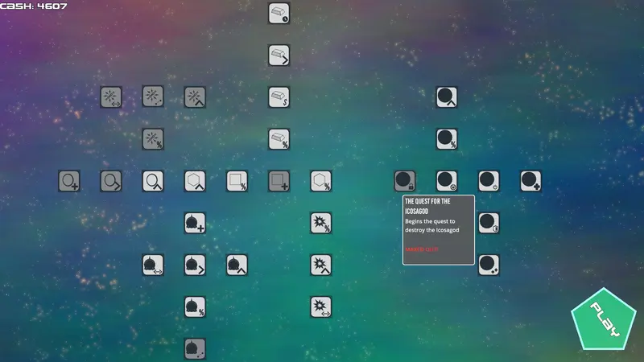Select the black ball with shield upgrade
Image resolution: width=644 pixels, height=362 pixels.
pyautogui.click(x=489, y=223)
